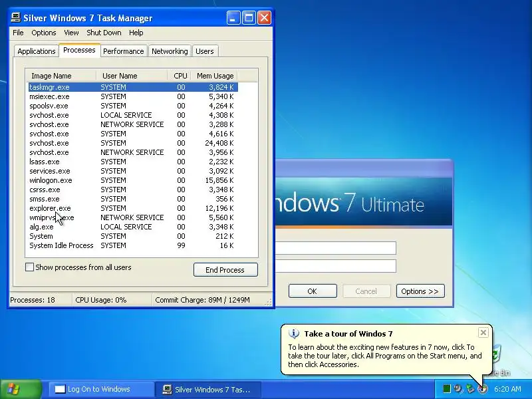This screenshot has width=532, height=399.
Task: Click the Windows tour tray icon
Action: tap(482, 389)
